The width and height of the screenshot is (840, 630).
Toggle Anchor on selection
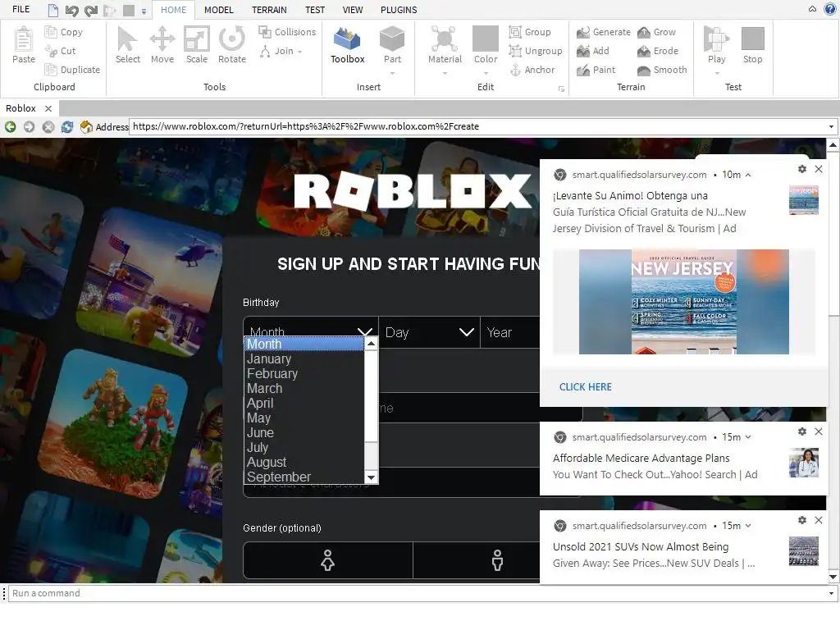(532, 70)
